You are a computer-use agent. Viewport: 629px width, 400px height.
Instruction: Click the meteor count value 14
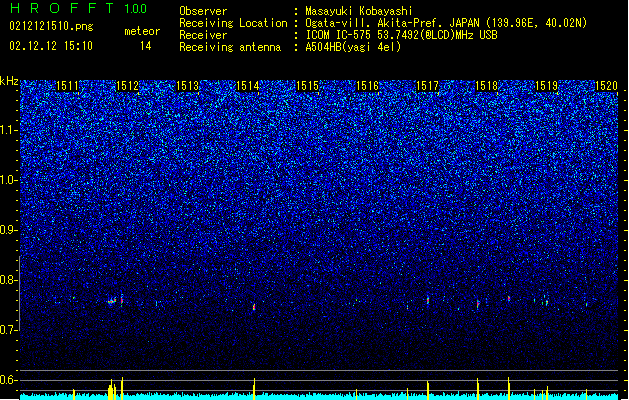[146, 46]
